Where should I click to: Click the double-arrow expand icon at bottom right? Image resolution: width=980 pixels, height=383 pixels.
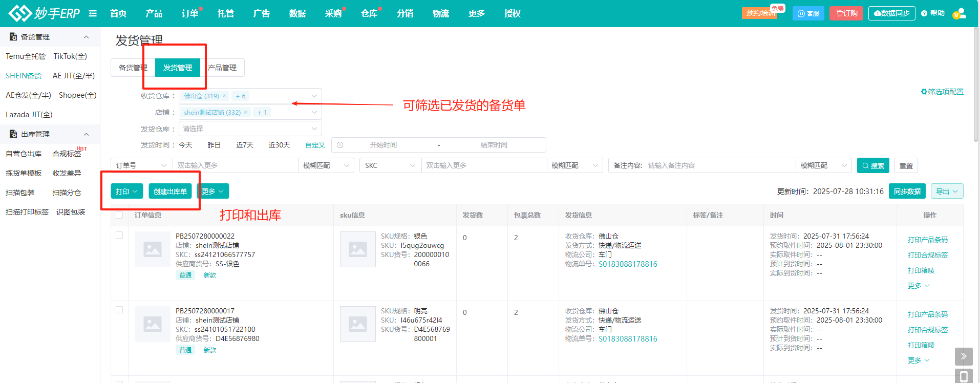point(964,356)
